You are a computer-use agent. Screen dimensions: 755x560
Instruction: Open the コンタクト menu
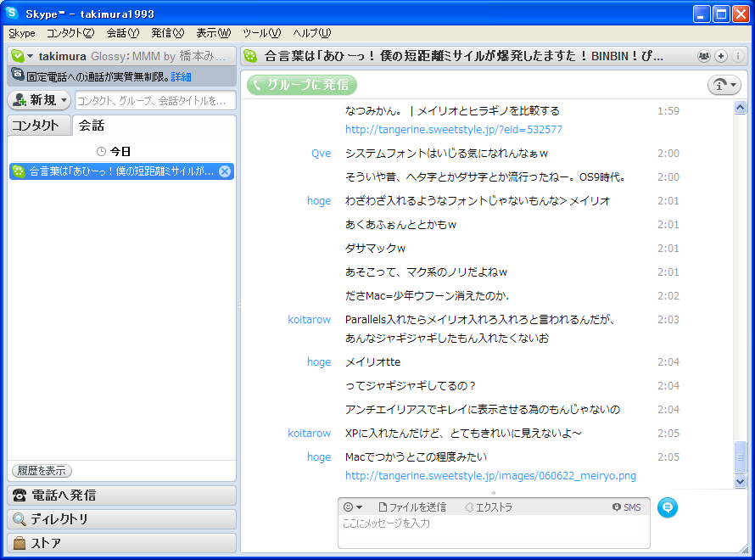(x=70, y=33)
